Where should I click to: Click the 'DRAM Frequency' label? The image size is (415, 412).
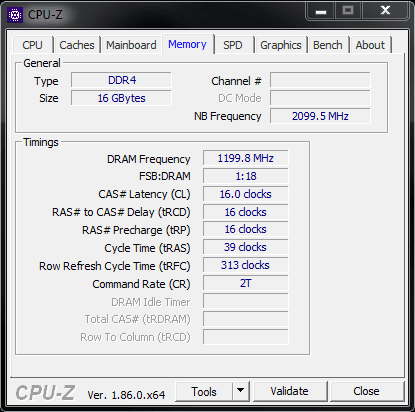149,159
